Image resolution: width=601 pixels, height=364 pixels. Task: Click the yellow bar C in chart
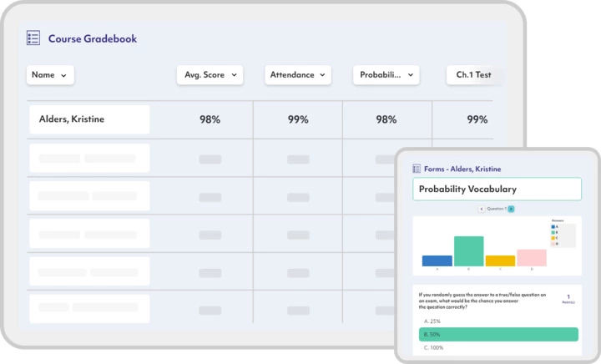point(500,260)
